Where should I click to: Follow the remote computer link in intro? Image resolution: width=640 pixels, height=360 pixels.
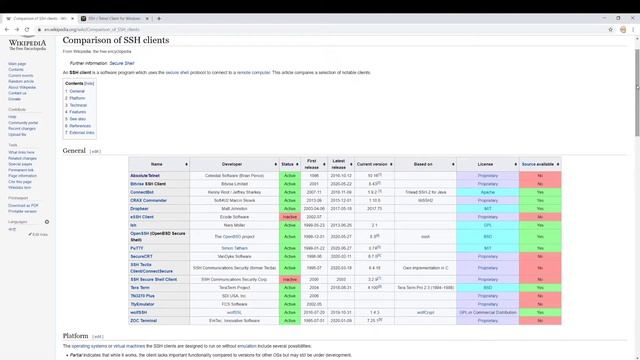click(253, 72)
